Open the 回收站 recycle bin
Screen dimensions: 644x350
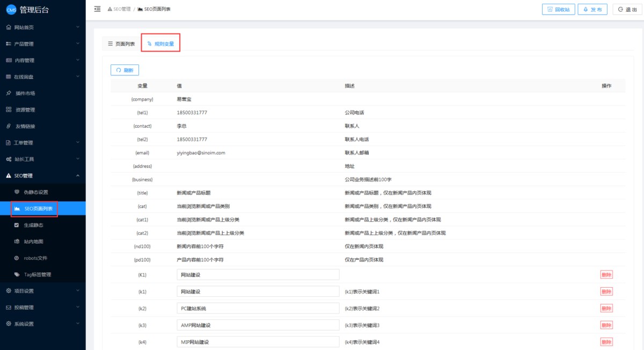tap(558, 10)
